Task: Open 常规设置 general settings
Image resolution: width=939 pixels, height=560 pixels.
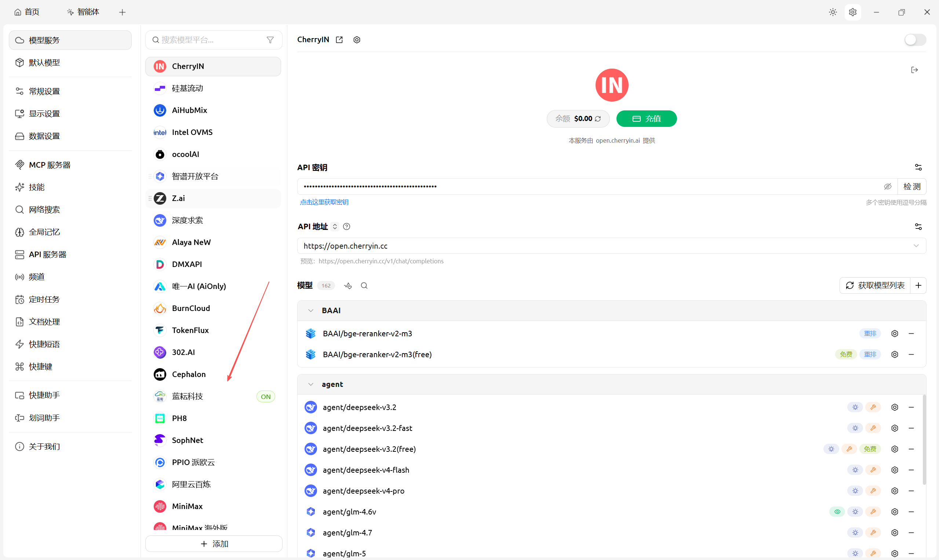Action: (x=70, y=91)
